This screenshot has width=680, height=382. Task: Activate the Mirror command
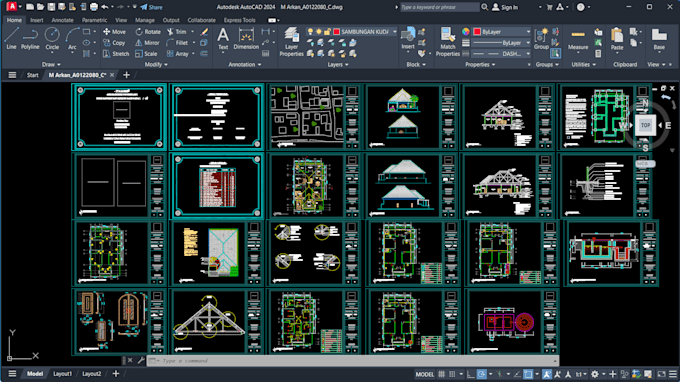point(147,42)
